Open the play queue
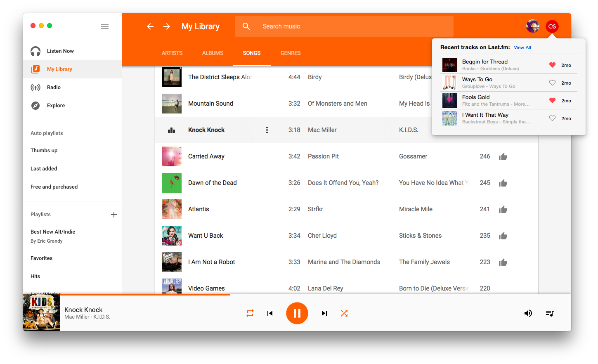This screenshot has width=598, height=364. [550, 313]
